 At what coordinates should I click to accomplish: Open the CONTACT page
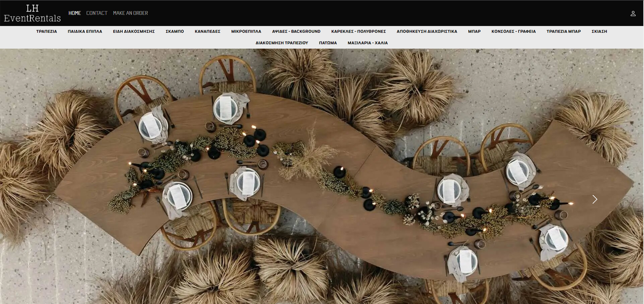pos(97,13)
